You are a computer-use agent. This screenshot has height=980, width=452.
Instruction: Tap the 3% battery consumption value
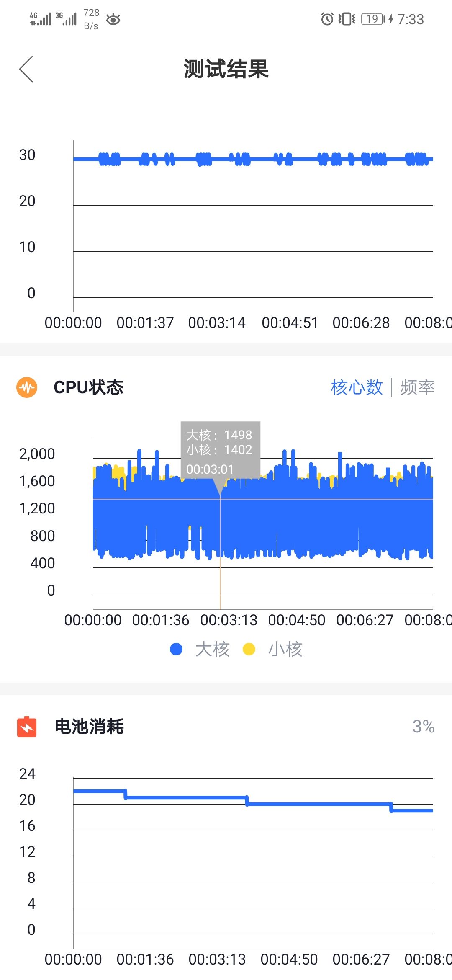[423, 727]
